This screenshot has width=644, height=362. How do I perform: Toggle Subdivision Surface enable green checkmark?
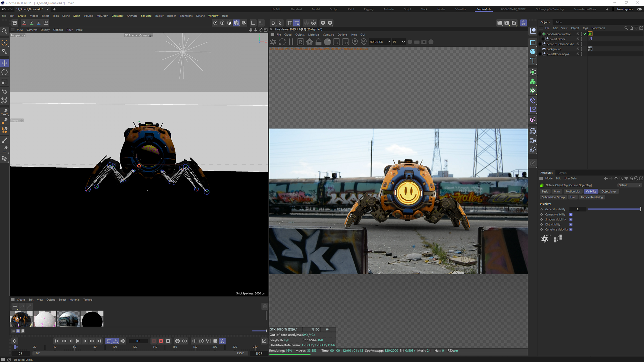pos(585,34)
